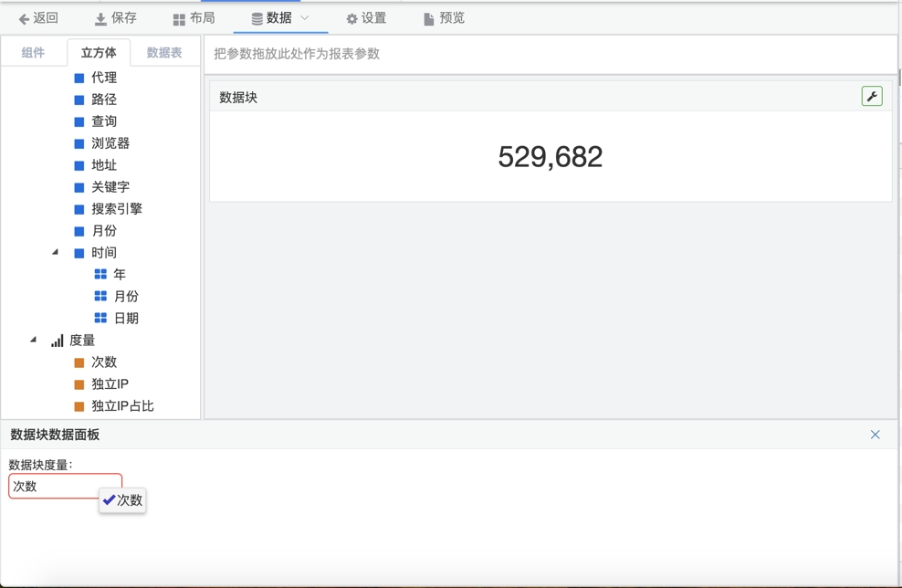
Task: Open the 数据 dropdown menu arrow
Action: (x=305, y=18)
